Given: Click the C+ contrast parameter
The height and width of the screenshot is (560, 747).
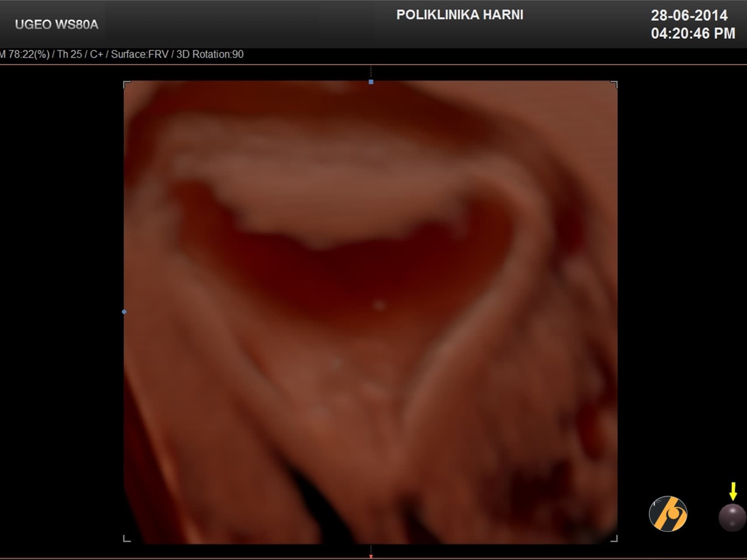Looking at the screenshot, I should 96,54.
